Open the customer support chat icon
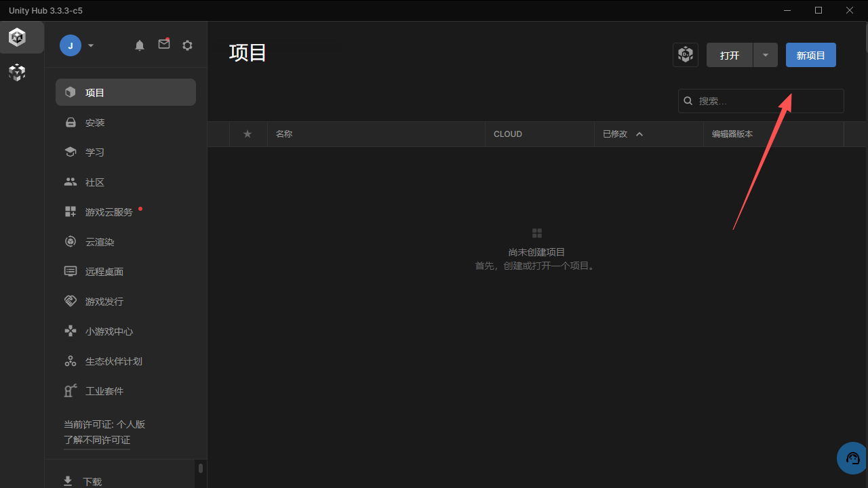The width and height of the screenshot is (868, 488). (x=852, y=458)
